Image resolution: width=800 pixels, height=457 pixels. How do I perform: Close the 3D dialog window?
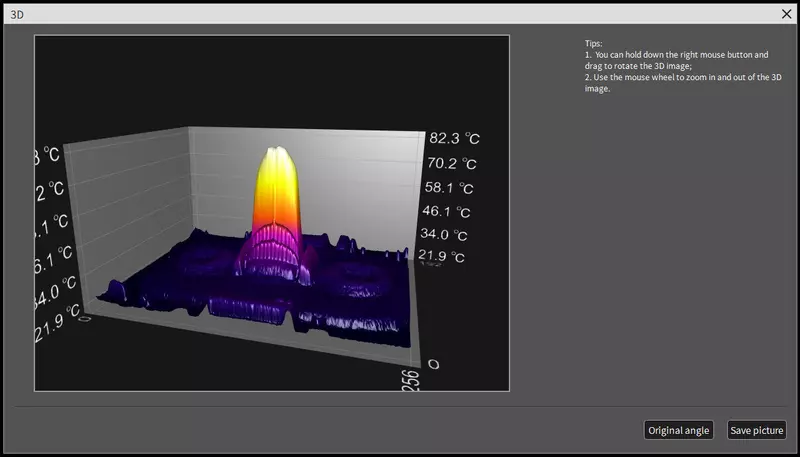pos(785,13)
